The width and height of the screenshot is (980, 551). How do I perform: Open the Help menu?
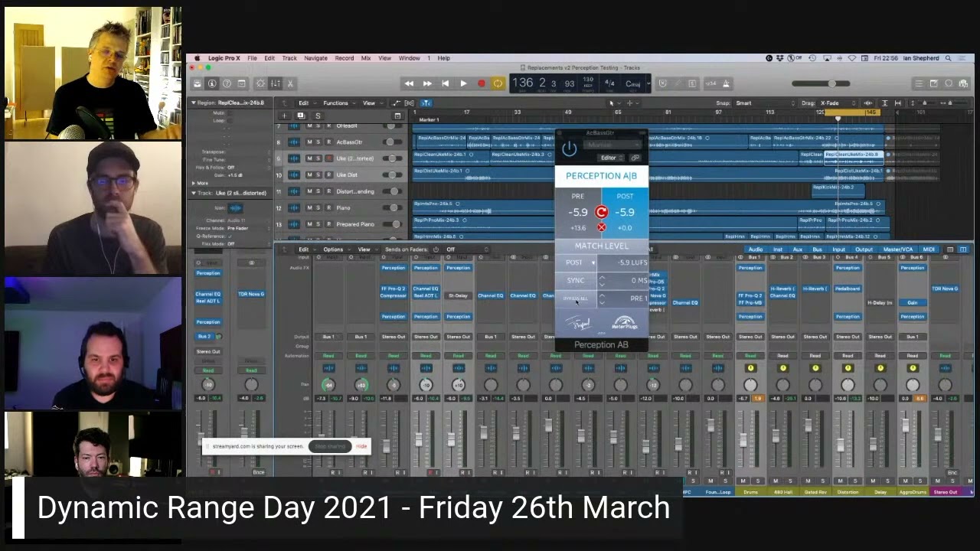point(444,58)
